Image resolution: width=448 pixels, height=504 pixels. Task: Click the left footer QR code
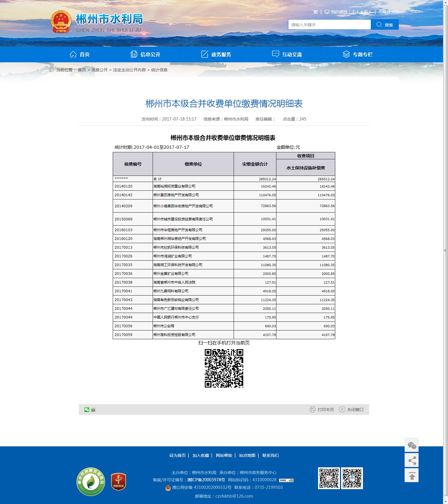tap(329, 478)
